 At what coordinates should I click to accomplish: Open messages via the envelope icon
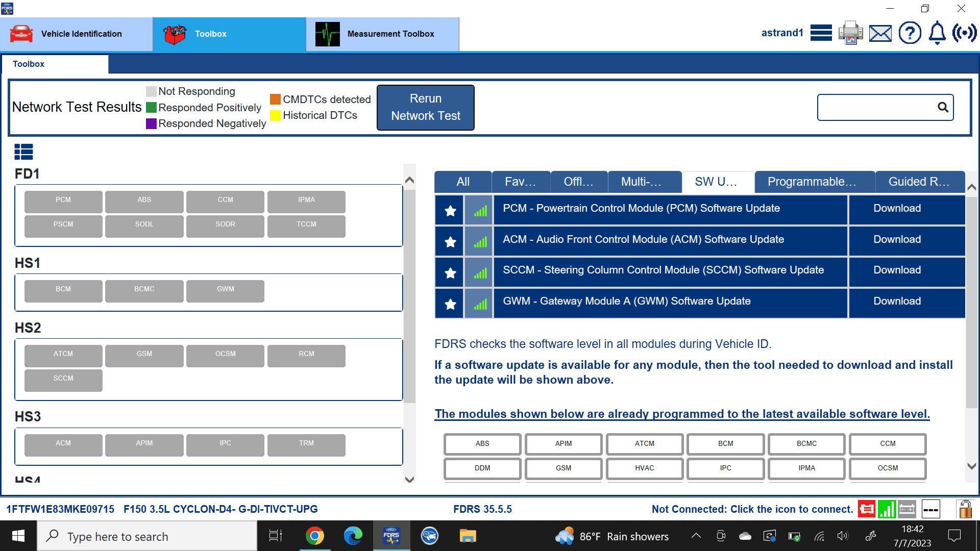pyautogui.click(x=880, y=33)
